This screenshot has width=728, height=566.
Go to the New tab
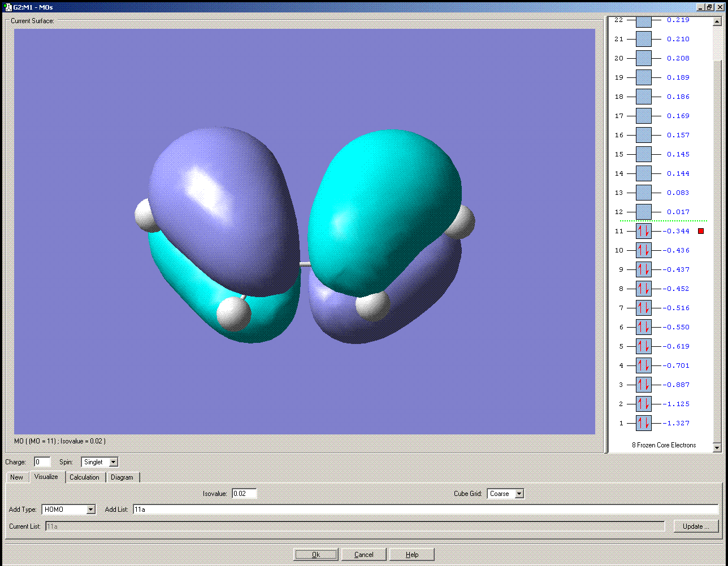pos(17,477)
